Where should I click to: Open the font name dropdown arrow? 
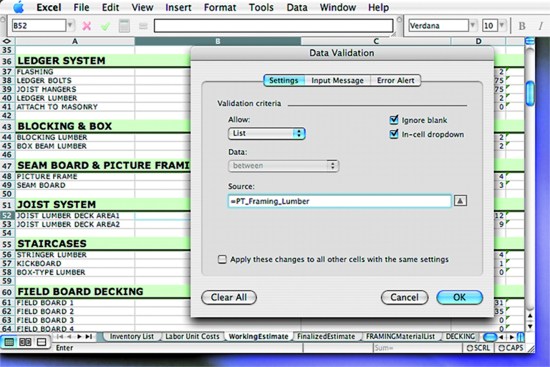472,26
